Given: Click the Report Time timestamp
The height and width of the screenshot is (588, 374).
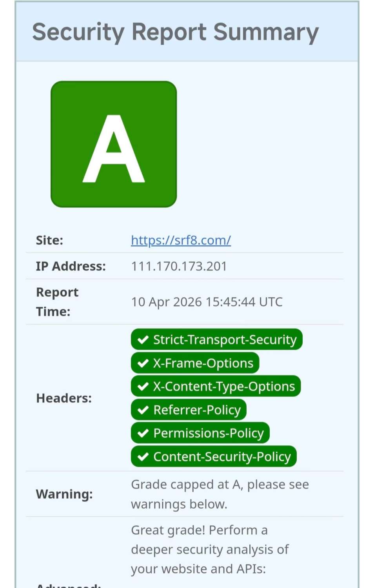Looking at the screenshot, I should [x=207, y=302].
